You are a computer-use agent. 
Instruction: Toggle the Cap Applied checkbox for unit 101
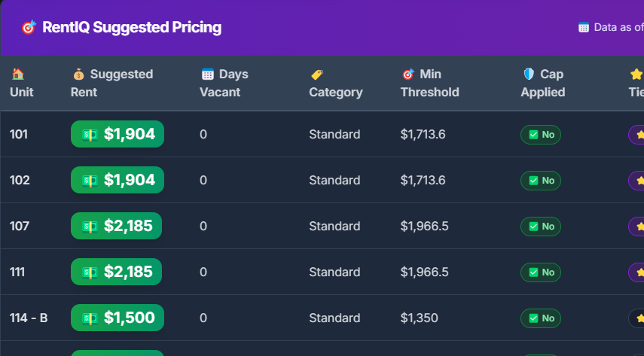(533, 135)
